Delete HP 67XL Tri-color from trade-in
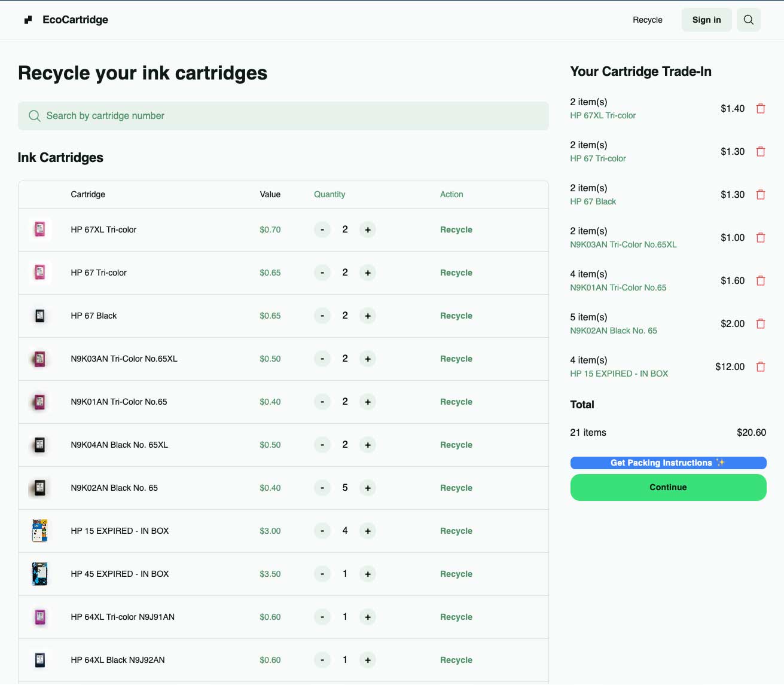784x685 pixels. (x=761, y=109)
